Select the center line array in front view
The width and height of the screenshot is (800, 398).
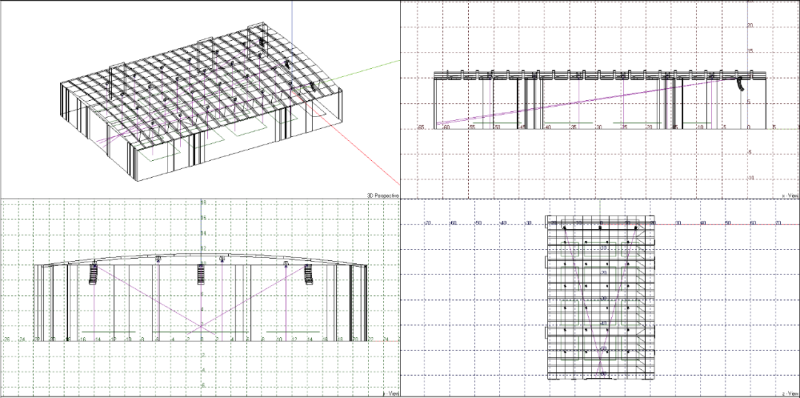pos(201,274)
